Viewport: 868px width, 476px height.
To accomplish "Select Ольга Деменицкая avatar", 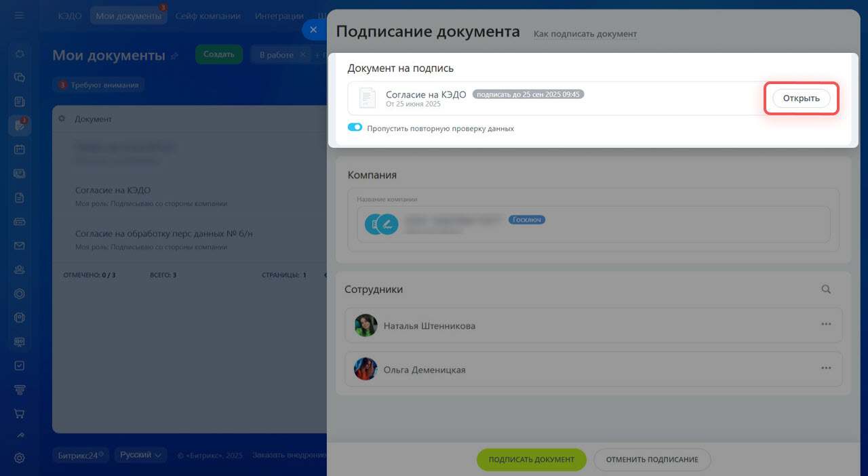I will click(x=366, y=370).
